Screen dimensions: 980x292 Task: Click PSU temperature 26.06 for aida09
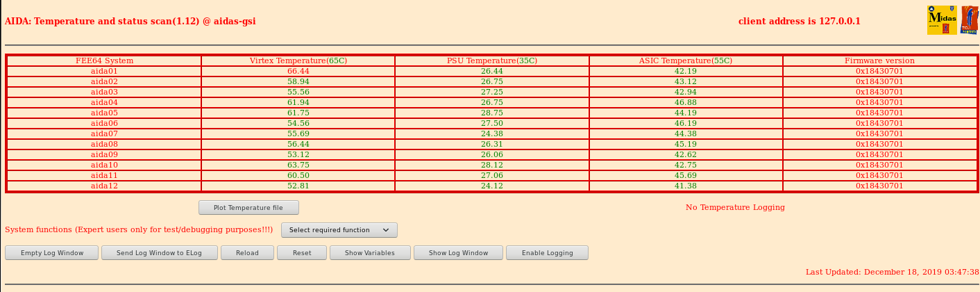point(492,155)
